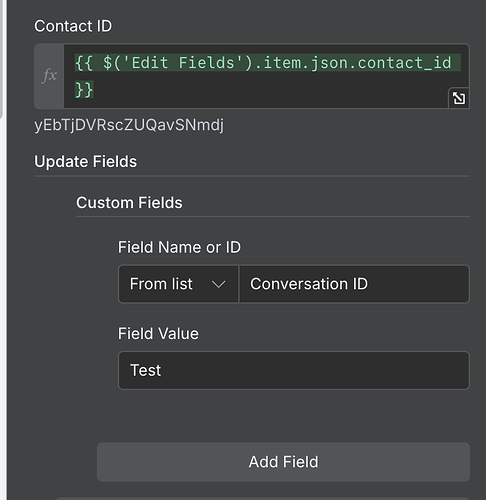Open the From list mode dropdown
This screenshot has width=486, height=500.
[178, 284]
